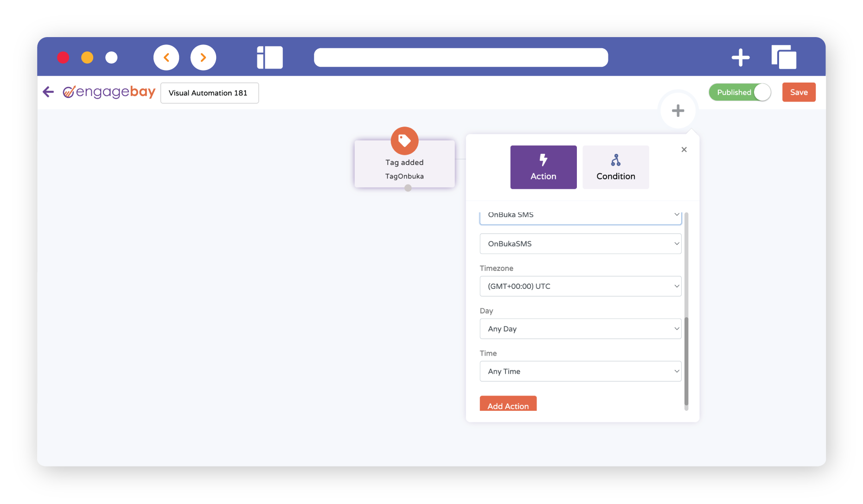
Task: Open the Any Time dropdown
Action: [580, 371]
